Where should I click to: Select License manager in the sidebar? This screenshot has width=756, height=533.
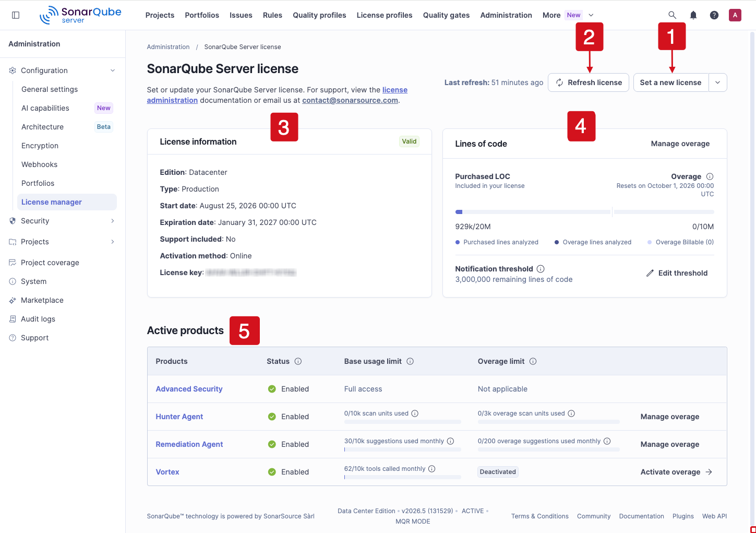pyautogui.click(x=67, y=202)
